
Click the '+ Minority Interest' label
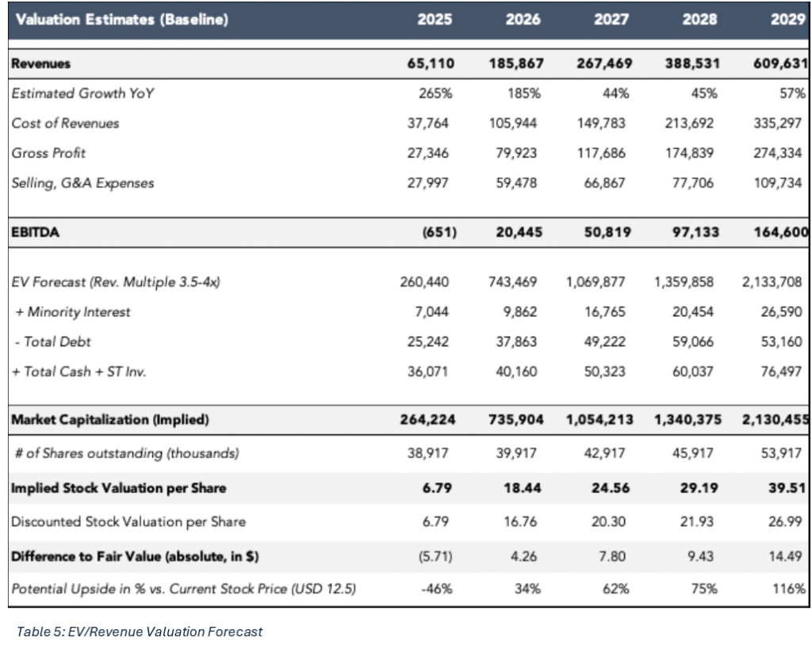click(x=72, y=312)
